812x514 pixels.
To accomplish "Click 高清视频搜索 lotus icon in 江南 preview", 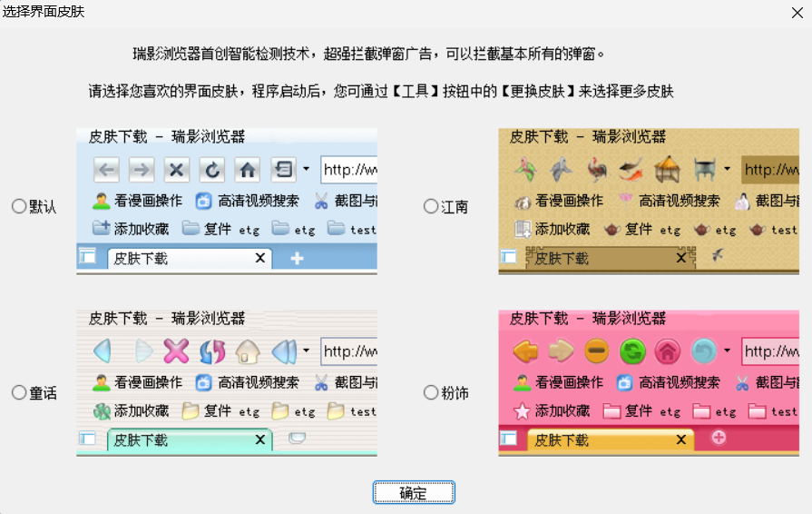I will pyautogui.click(x=626, y=200).
